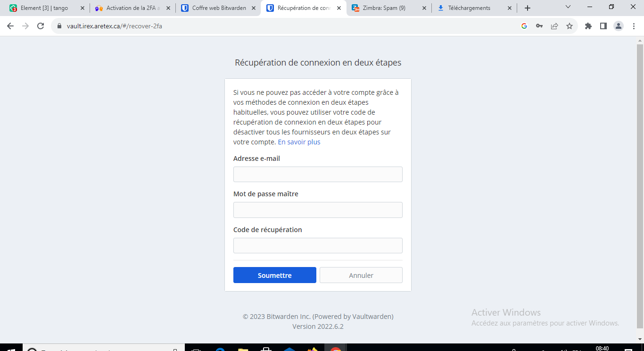Open the Chrome profile avatar

(x=619, y=26)
